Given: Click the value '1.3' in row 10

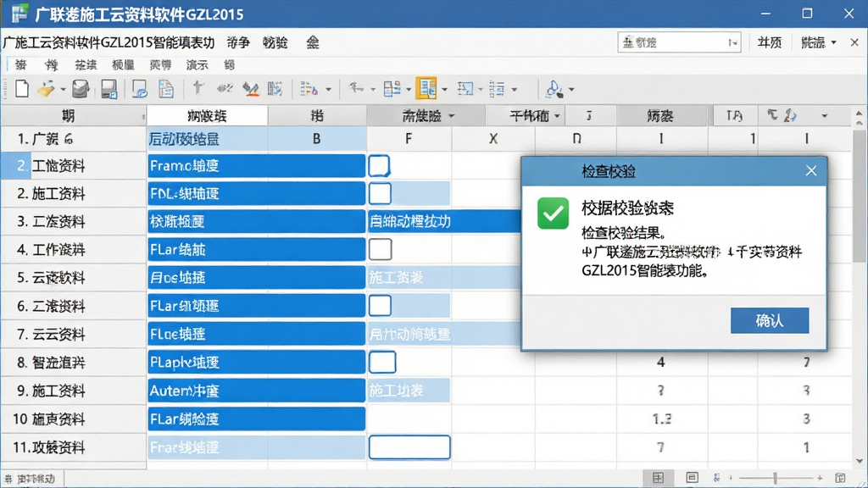Looking at the screenshot, I should [661, 419].
